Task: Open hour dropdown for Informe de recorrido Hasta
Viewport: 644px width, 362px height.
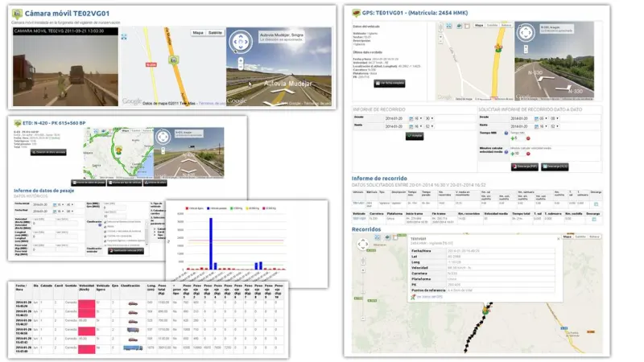Action: [418, 126]
